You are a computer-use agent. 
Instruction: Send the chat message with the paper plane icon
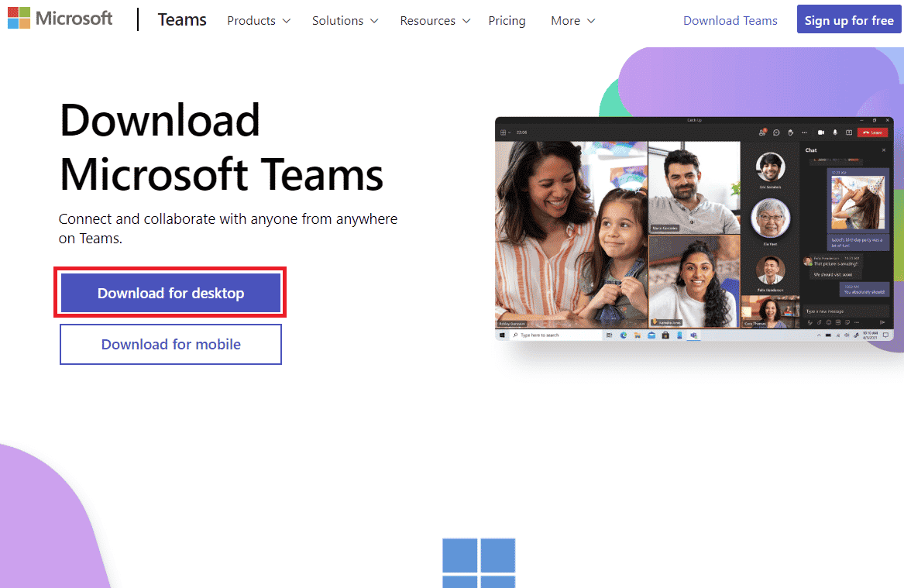[882, 322]
